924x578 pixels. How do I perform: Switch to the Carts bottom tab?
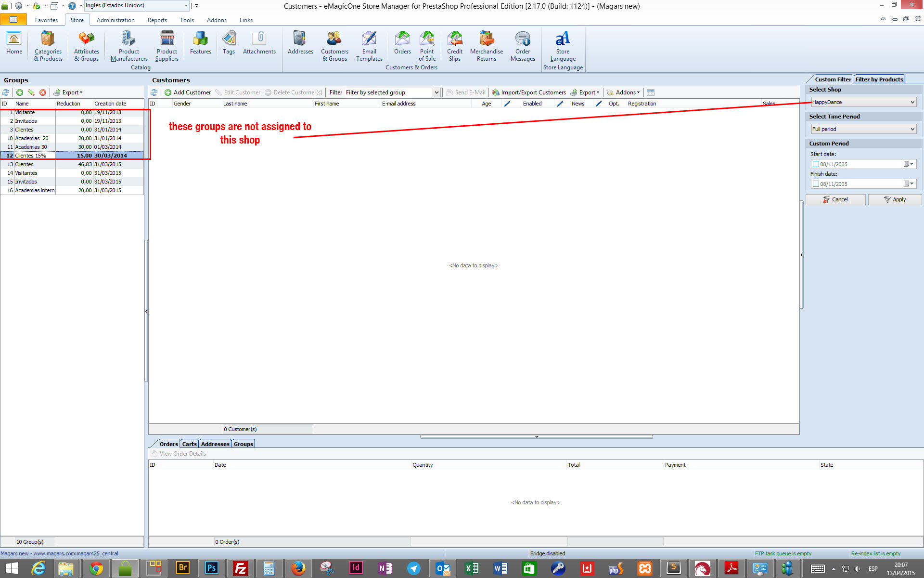189,444
